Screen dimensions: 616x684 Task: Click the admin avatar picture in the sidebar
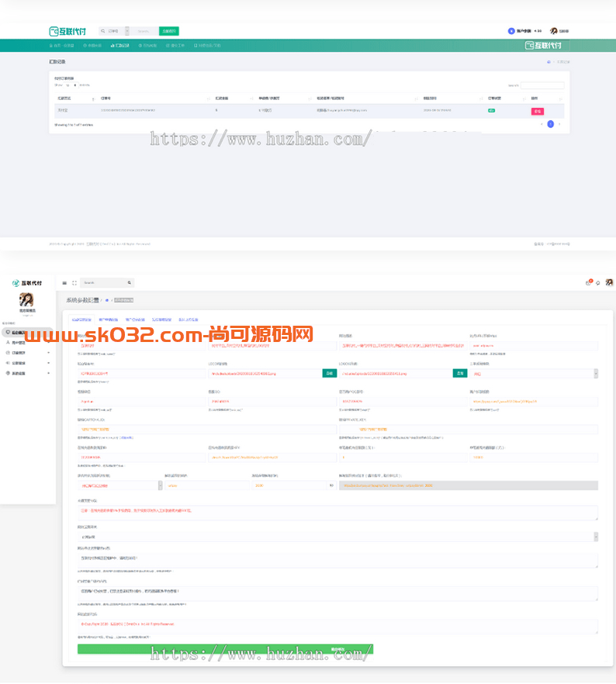(x=26, y=299)
